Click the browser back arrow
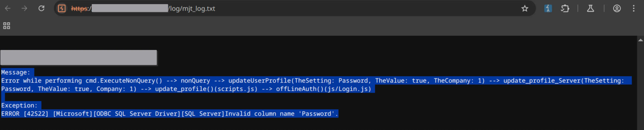644x130 pixels. [x=8, y=8]
